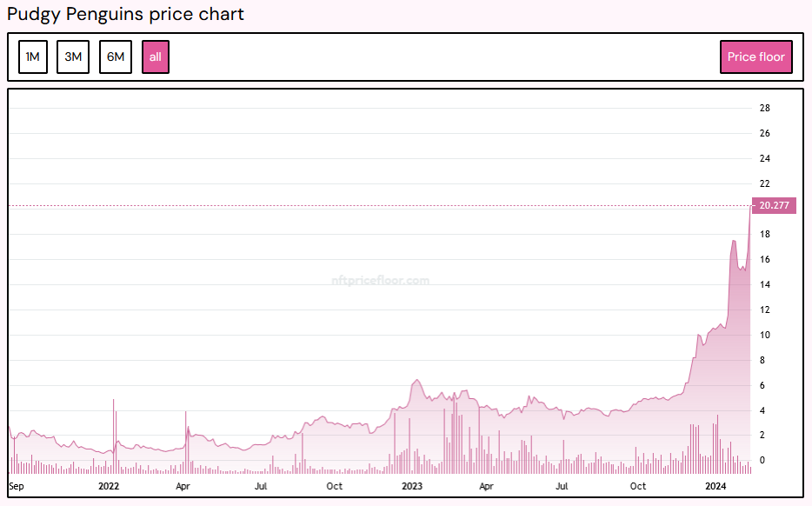Click the 18 y-axis value
Image resolution: width=812 pixels, height=506 pixels.
764,234
